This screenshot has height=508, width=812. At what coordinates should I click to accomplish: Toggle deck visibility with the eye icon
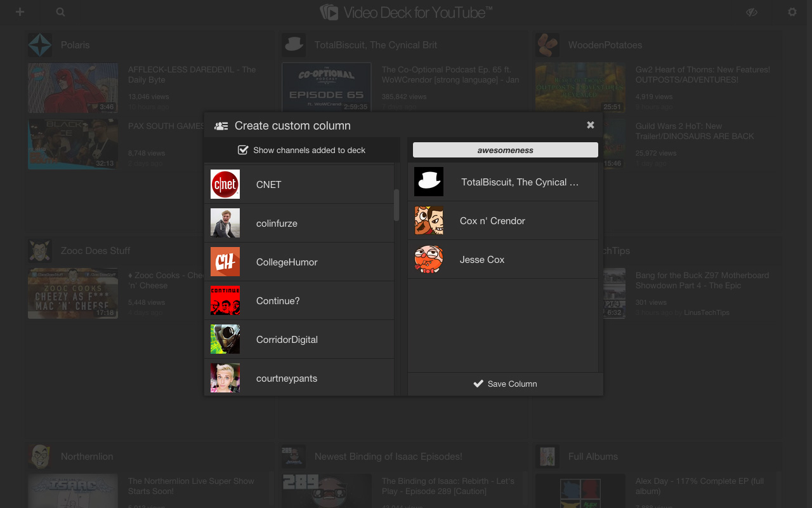tap(752, 11)
